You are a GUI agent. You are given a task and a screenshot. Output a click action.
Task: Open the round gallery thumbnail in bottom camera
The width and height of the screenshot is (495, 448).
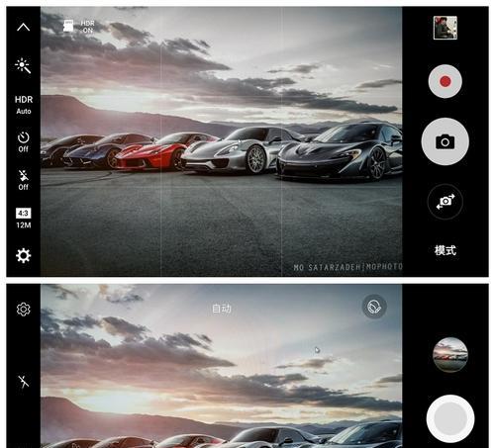(x=450, y=355)
